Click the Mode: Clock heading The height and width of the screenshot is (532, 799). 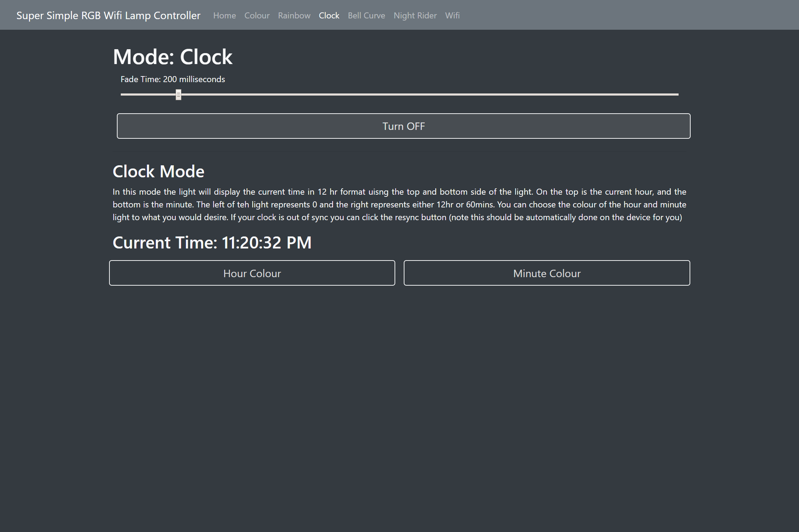[x=172, y=56]
